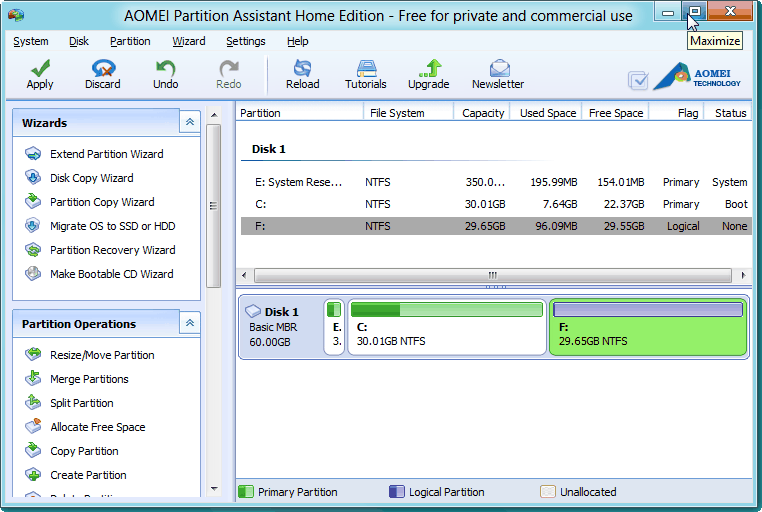Click the AOMEI Technology logo
Image resolution: width=762 pixels, height=512 pixels.
[x=697, y=76]
